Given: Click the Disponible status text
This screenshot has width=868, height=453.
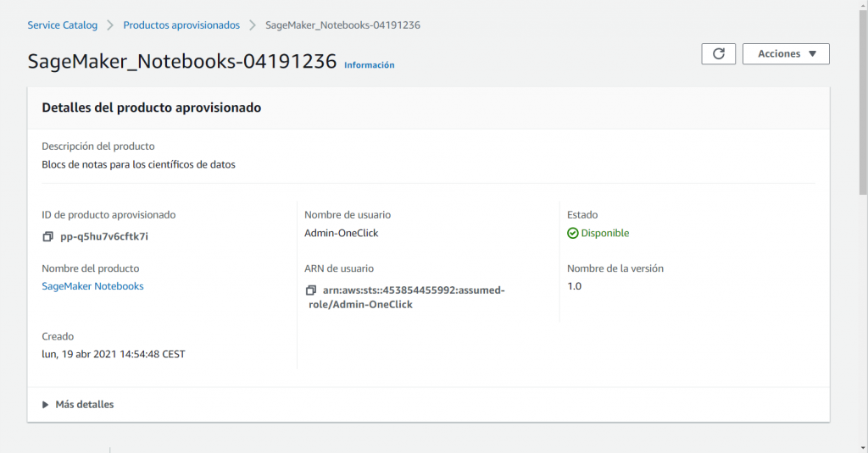Looking at the screenshot, I should point(605,233).
